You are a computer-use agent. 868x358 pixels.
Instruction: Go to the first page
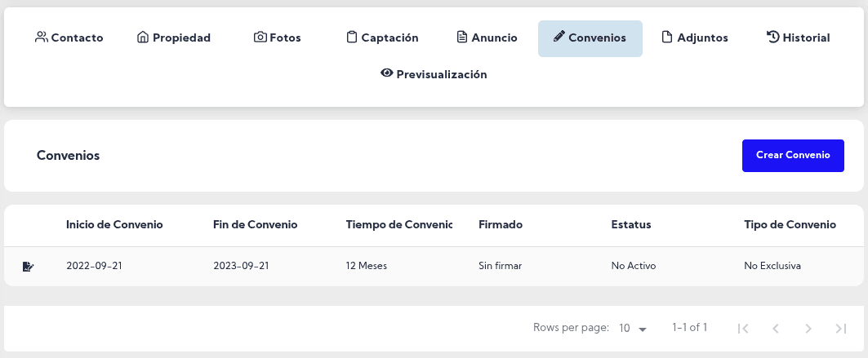pyautogui.click(x=742, y=329)
